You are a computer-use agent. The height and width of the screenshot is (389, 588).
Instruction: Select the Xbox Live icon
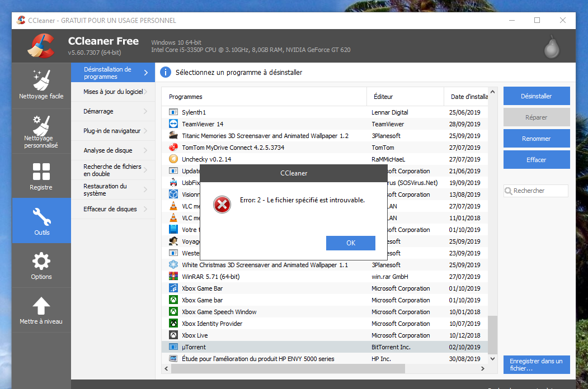(173, 335)
